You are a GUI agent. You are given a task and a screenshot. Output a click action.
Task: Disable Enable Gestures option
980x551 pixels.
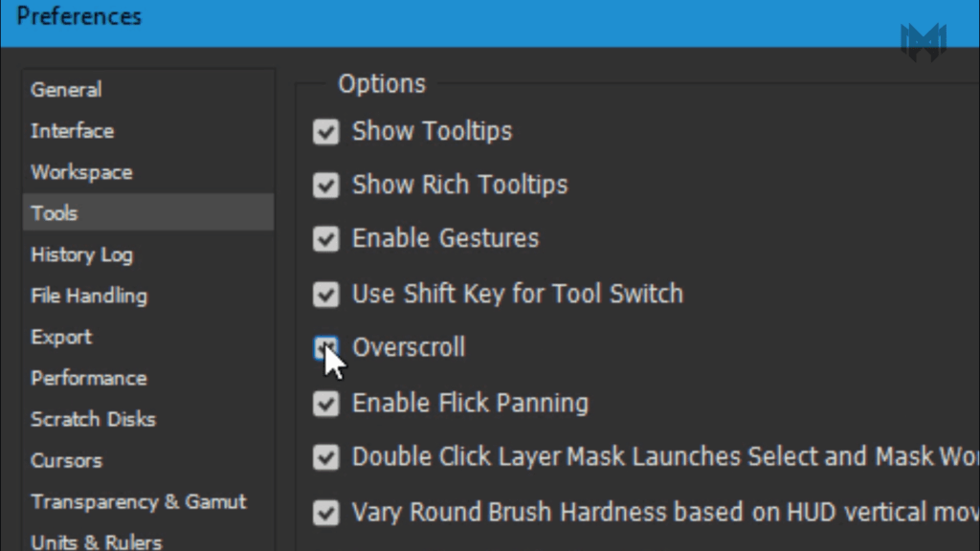point(325,238)
